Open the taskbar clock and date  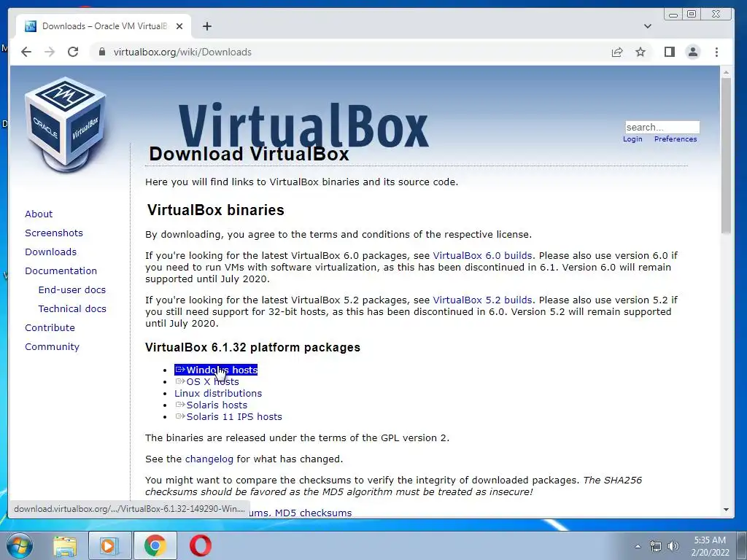(x=710, y=546)
